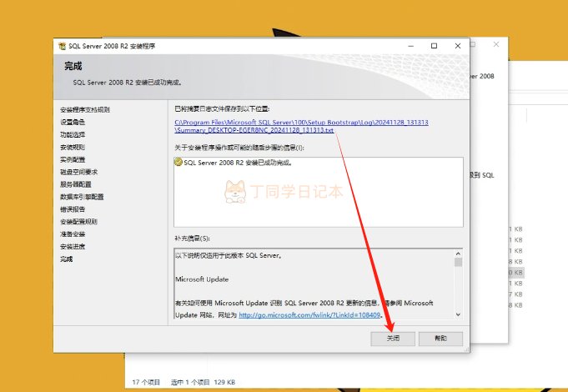Select 磁盘空间要求 step in sidebar
Viewport: 568px width, 392px height.
point(78,172)
